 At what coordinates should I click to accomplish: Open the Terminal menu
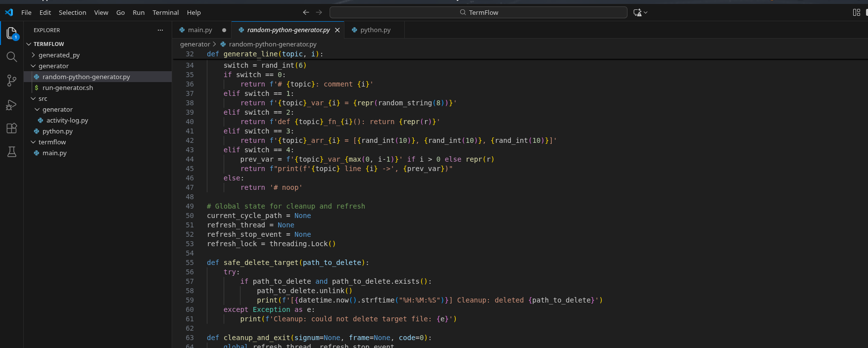tap(165, 12)
